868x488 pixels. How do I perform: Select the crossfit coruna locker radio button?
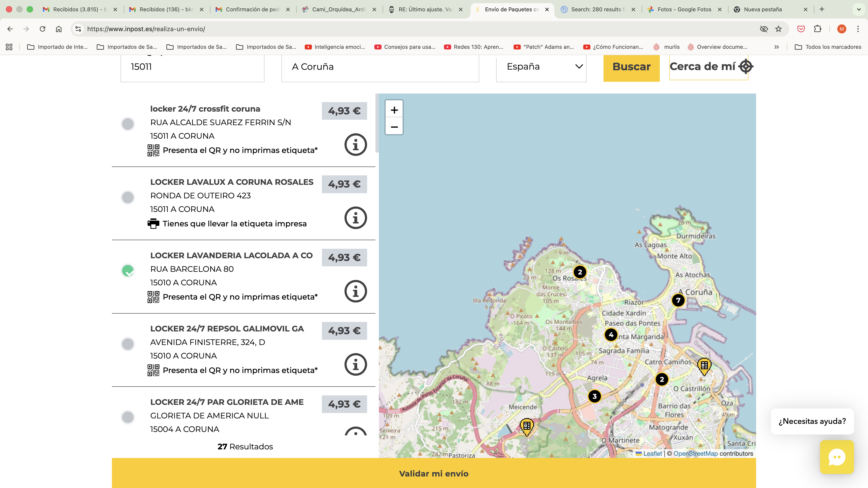click(x=128, y=124)
